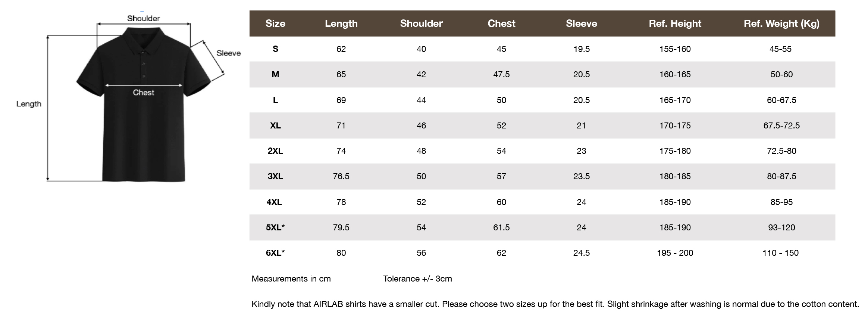The height and width of the screenshot is (317, 868).
Task: Select the Shoulder column header
Action: pyautogui.click(x=421, y=24)
